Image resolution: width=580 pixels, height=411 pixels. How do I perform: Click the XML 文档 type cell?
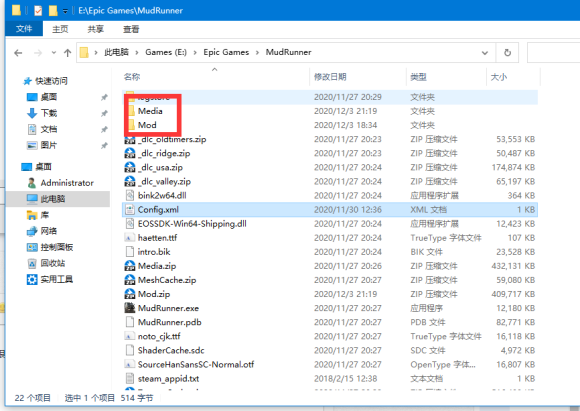click(x=428, y=209)
